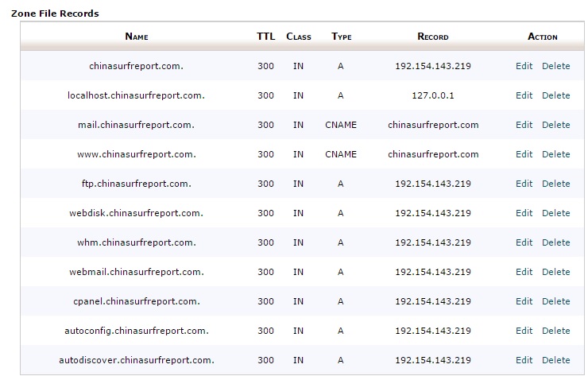Edit the chinasurfreport.com A record
Viewport: 588px width, 376px height.
pos(524,66)
